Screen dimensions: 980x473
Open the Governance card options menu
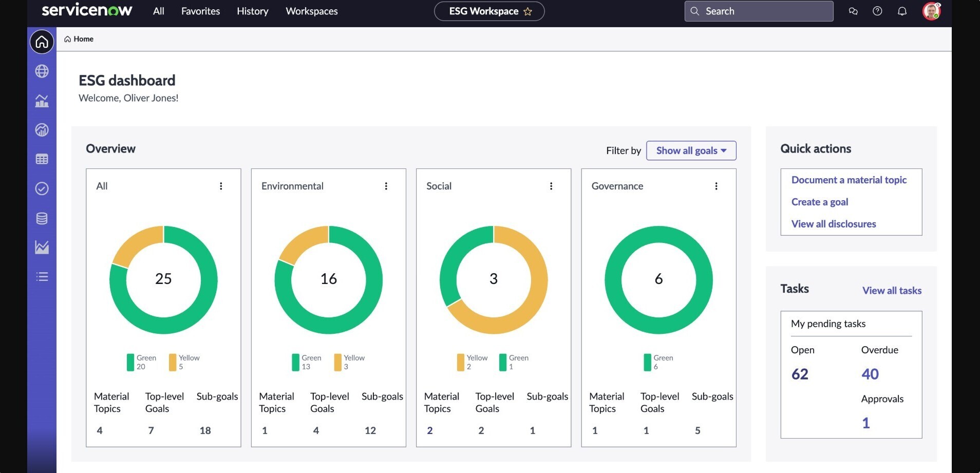[717, 186]
